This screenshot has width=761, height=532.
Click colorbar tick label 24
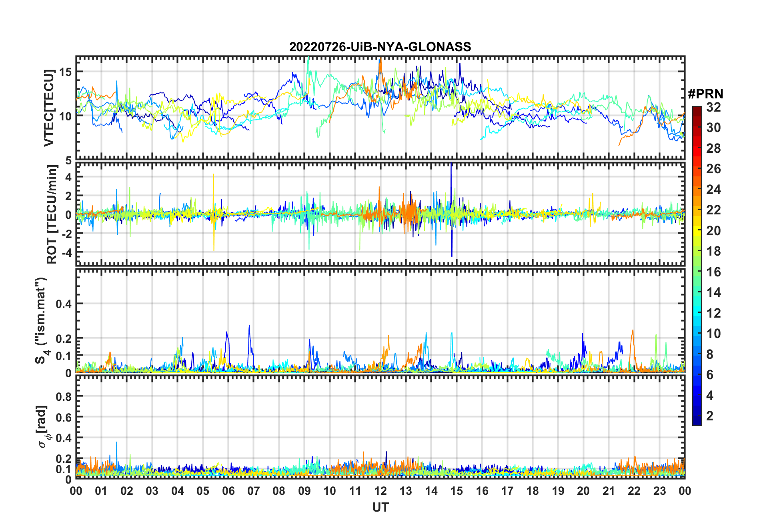pyautogui.click(x=714, y=190)
